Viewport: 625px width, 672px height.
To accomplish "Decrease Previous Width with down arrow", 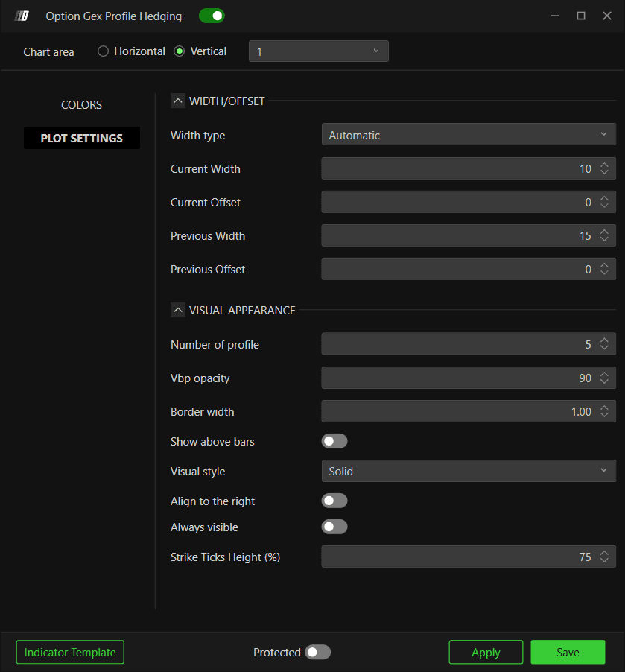I will [x=604, y=238].
